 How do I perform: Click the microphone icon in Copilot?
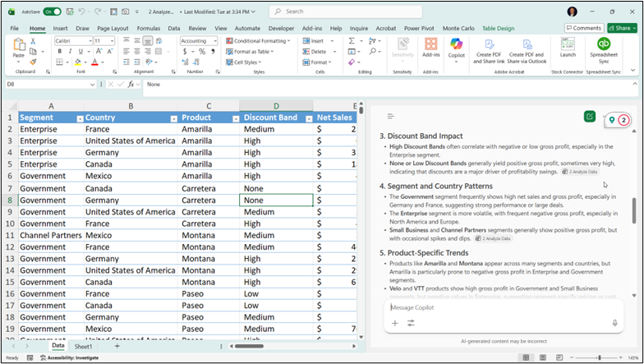coord(614,323)
